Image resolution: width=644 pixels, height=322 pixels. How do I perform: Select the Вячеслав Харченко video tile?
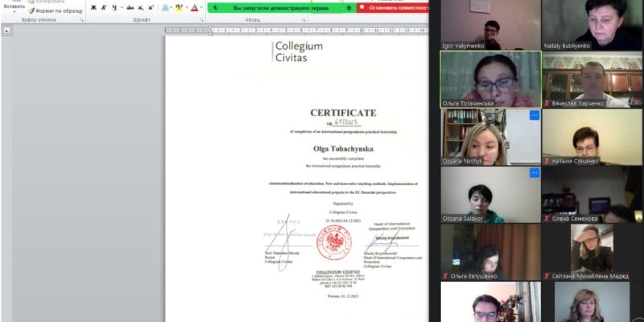tap(592, 79)
